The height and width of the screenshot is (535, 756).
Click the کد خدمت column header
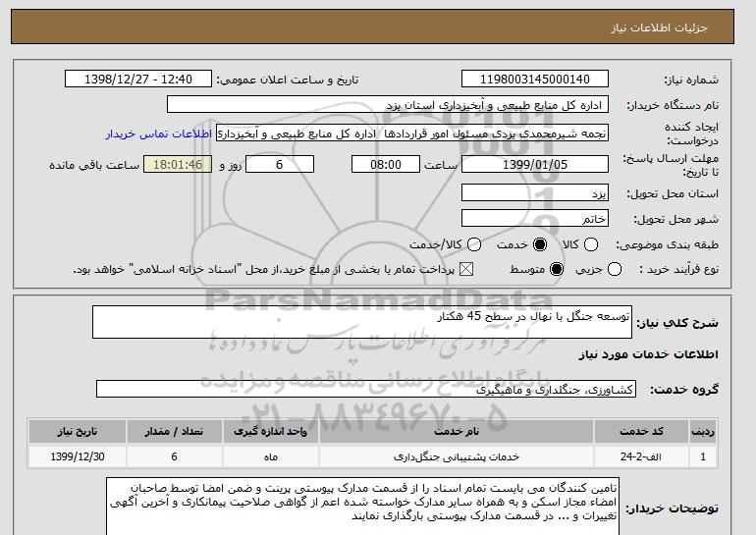click(x=641, y=431)
